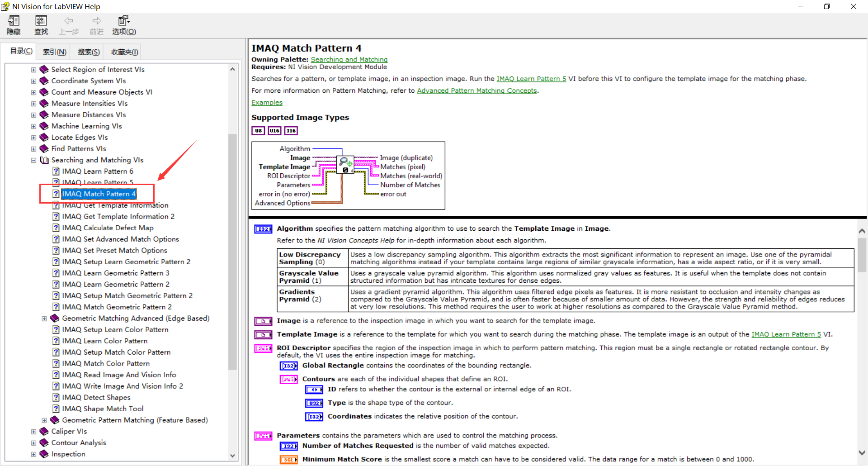
Task: Click scroll-down arrow of contents tree
Action: tap(232, 456)
